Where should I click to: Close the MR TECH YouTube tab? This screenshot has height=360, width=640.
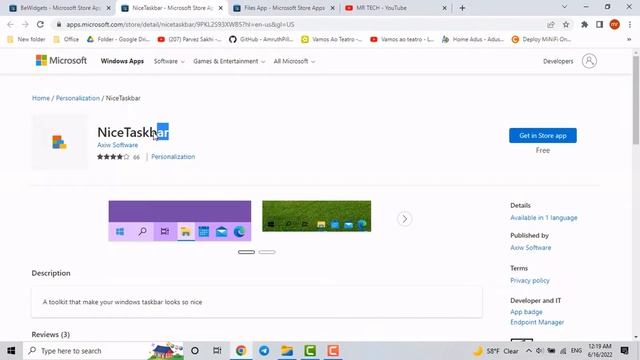pyautogui.click(x=444, y=8)
